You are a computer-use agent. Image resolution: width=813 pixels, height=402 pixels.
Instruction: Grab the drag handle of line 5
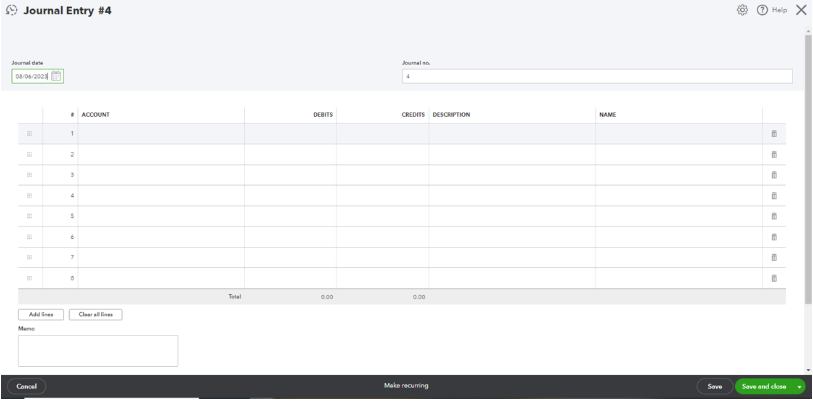(x=30, y=216)
